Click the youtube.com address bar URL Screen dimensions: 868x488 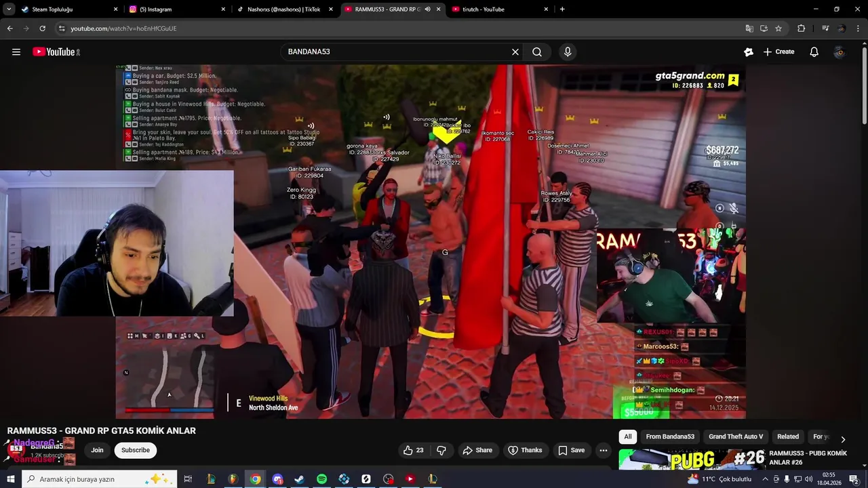123,28
